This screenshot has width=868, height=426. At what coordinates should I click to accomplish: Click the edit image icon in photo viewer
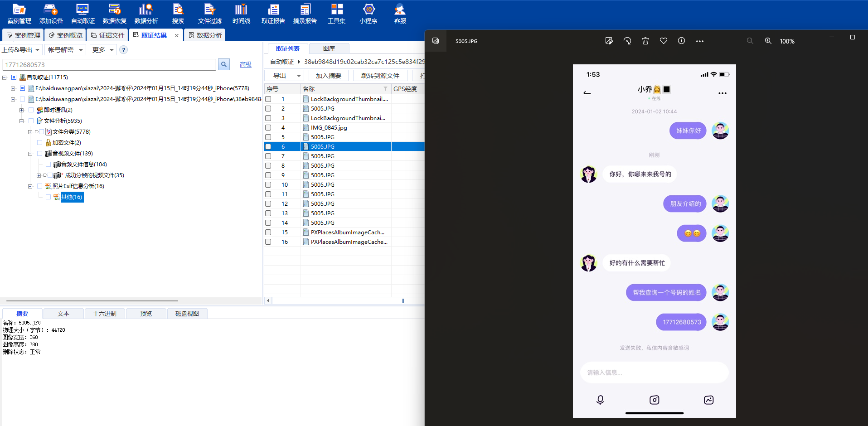point(609,41)
